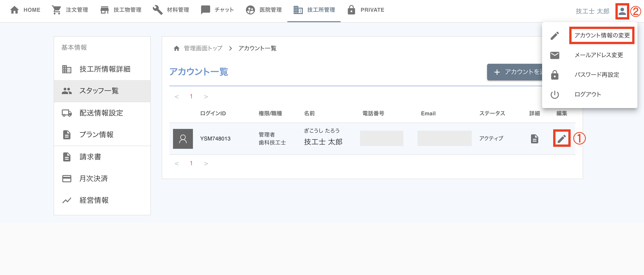
Task: Click 管理画面トップ breadcrumb link
Action: pos(203,48)
